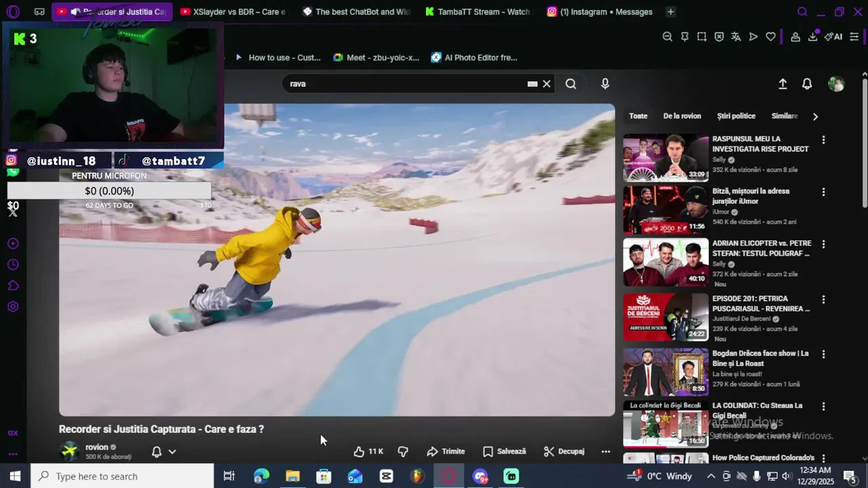Click the Decupaj clip button
This screenshot has width=868, height=488.
click(x=564, y=451)
